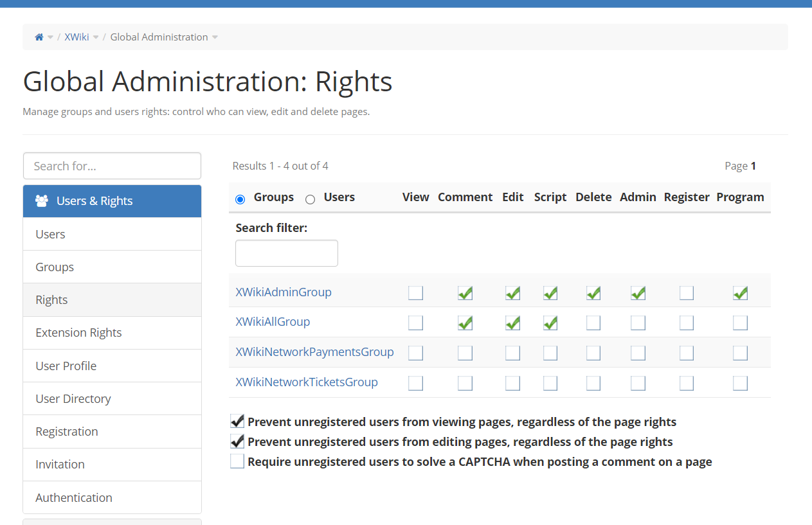
Task: Enable Script right for XWikiNetworkPaymentsGroup
Action: (550, 353)
